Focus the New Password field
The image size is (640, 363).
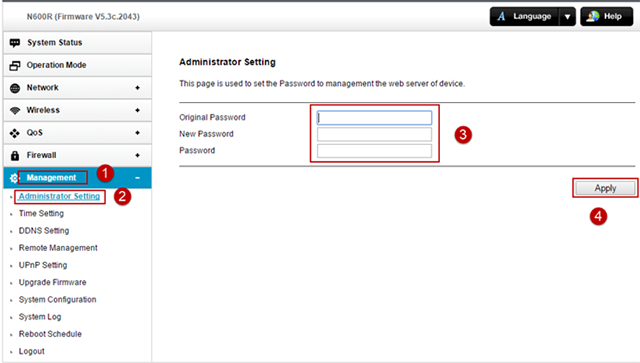click(x=374, y=134)
